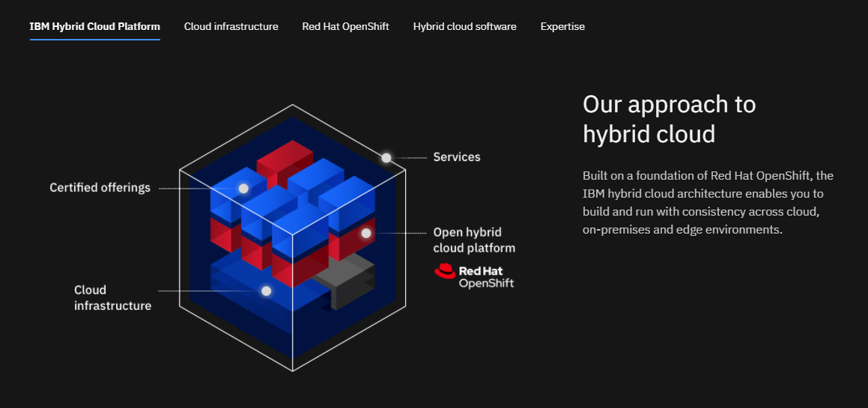
Task: Select the Cloud infrastructure diagram label
Action: (113, 298)
